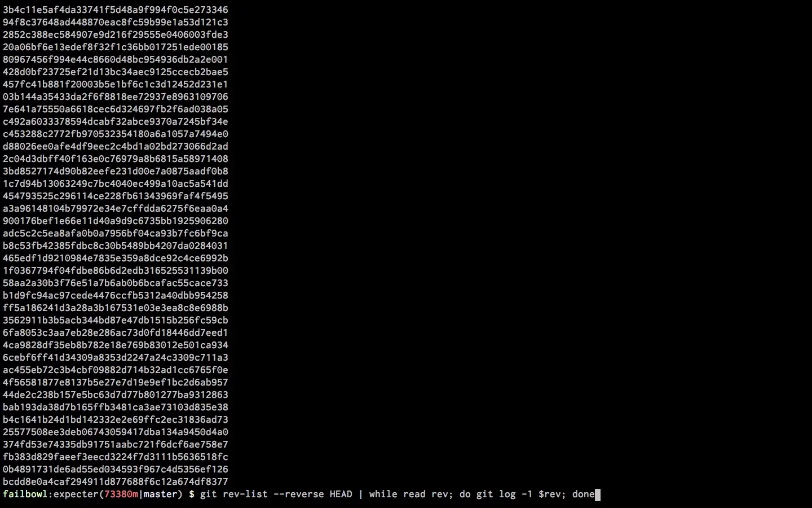Select the commit hash beginning d88026ee
Image resolution: width=812 pixels, height=508 pixels.
(x=116, y=146)
